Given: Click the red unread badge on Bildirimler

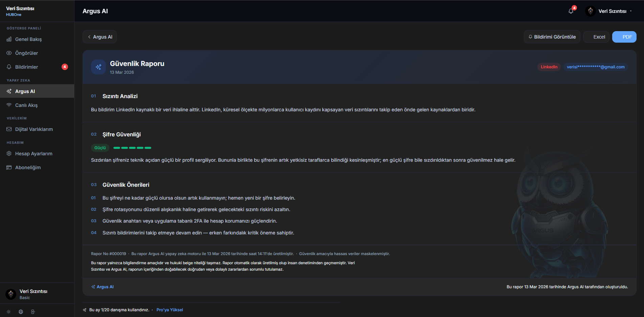Looking at the screenshot, I should pos(65,67).
